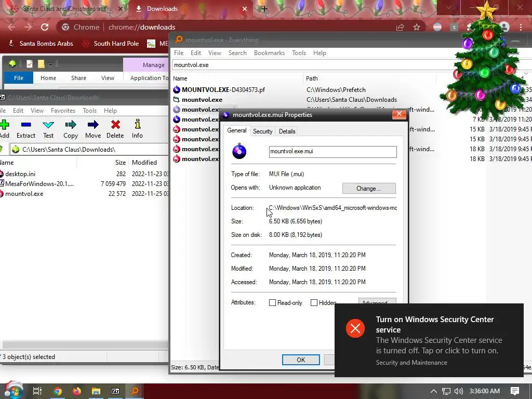Open the South Hard Pole bookmark
The image size is (532, 399).
(x=111, y=44)
